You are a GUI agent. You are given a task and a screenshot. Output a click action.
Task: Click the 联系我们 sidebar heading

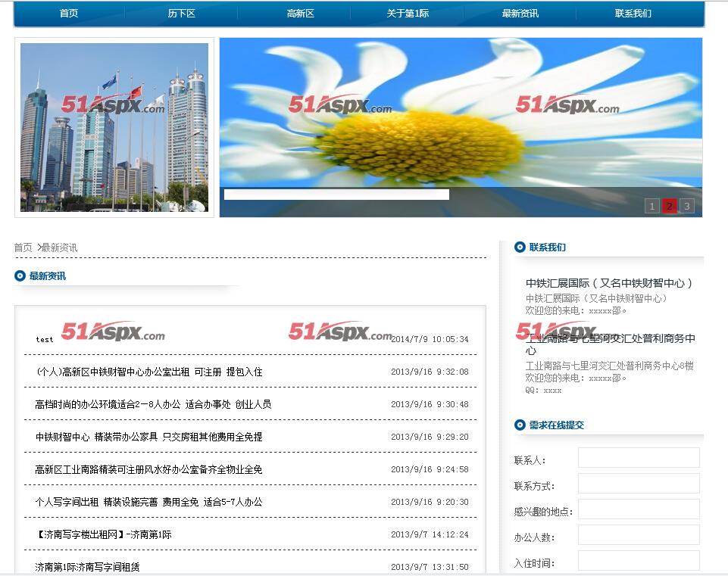[548, 248]
